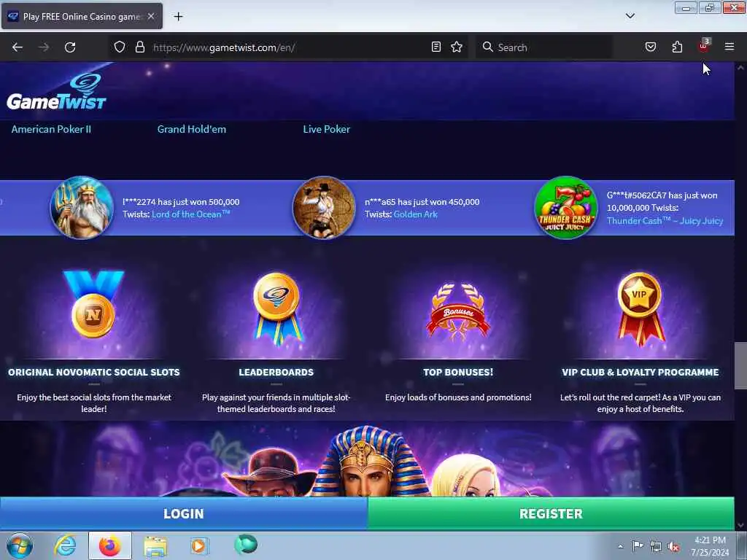Expand the list all tabs chevron
This screenshot has height=560, width=747.
tap(630, 16)
